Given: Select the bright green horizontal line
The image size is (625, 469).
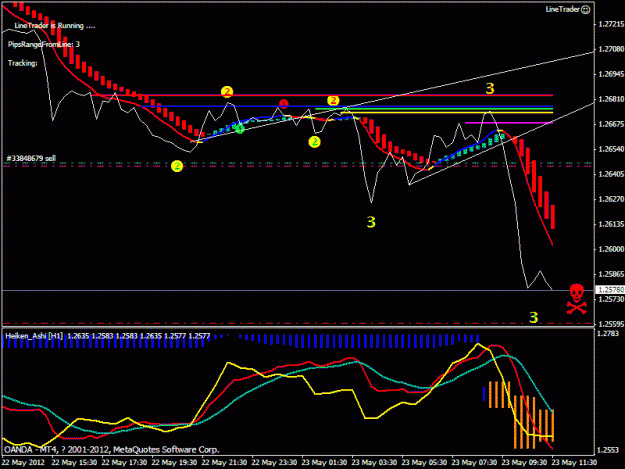Looking at the screenshot, I should pos(434,109).
